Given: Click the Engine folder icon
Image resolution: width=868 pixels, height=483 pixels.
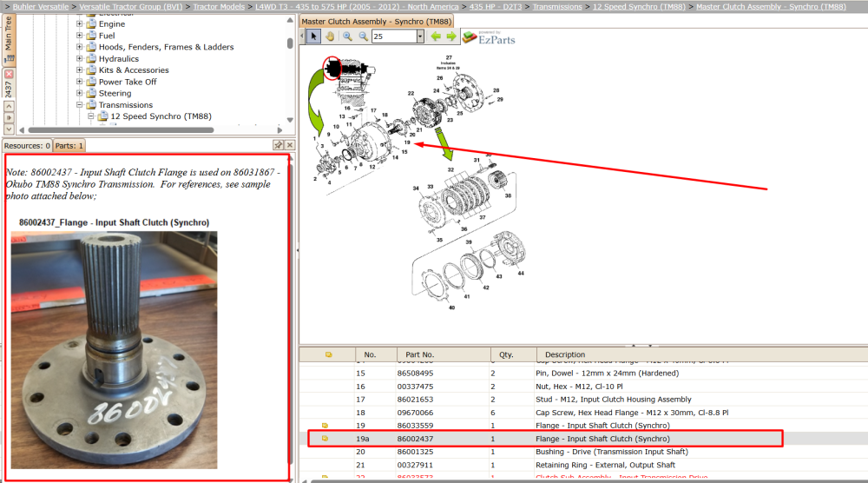Looking at the screenshot, I should point(91,23).
